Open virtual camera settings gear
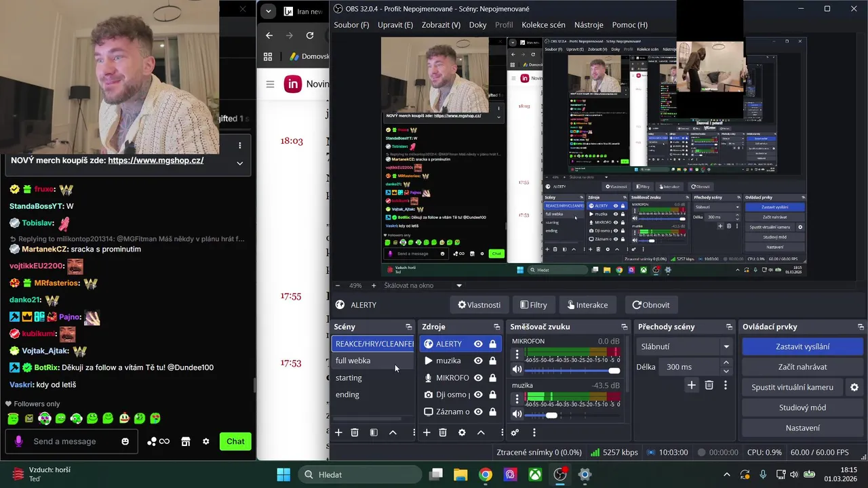The image size is (868, 488). click(854, 387)
